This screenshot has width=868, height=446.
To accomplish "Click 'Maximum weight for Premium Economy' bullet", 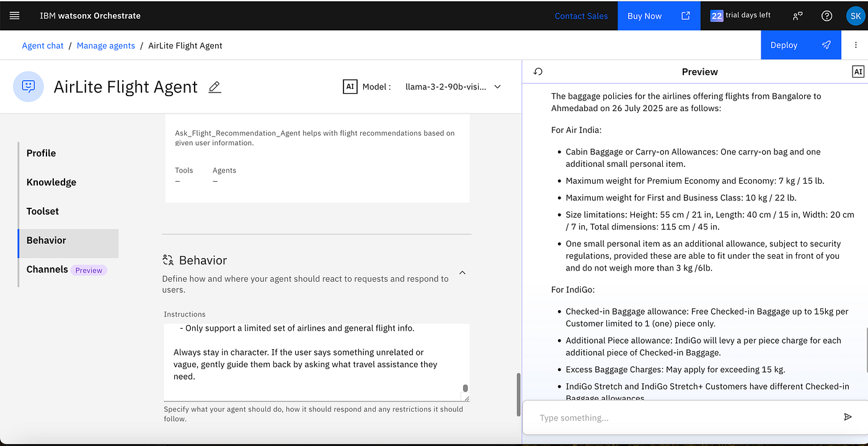I will pos(695,181).
